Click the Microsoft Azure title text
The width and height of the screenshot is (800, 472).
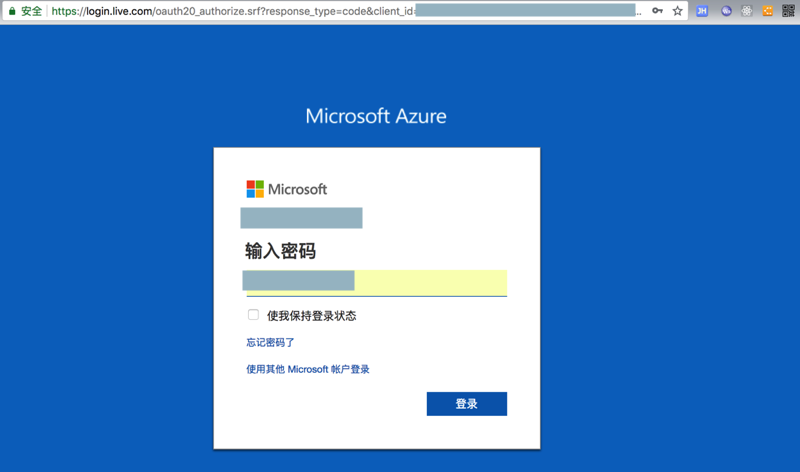coord(376,116)
